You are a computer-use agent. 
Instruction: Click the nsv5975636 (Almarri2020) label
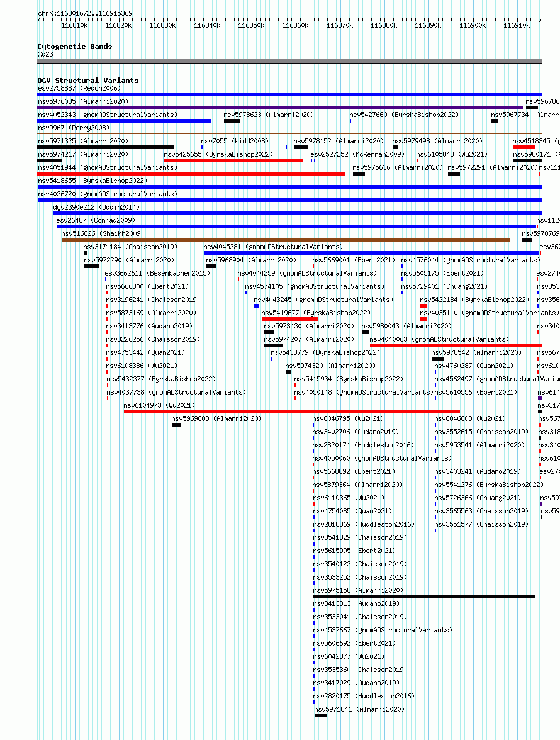398,167
